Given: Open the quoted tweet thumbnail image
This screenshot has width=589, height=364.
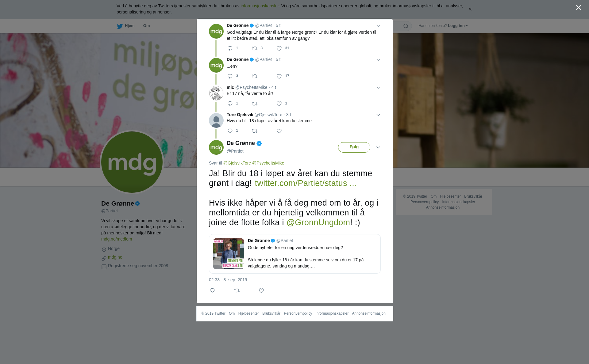Looking at the screenshot, I should point(229,254).
